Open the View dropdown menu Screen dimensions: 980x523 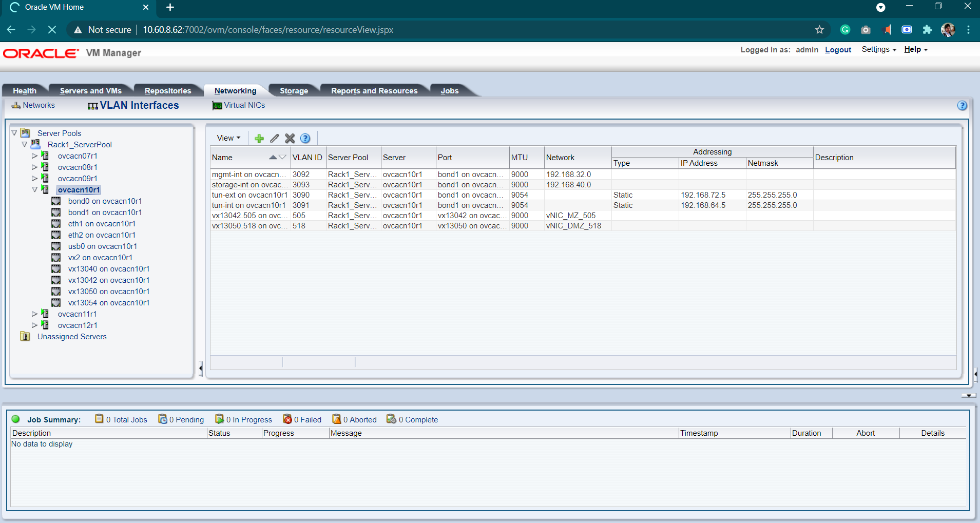228,138
